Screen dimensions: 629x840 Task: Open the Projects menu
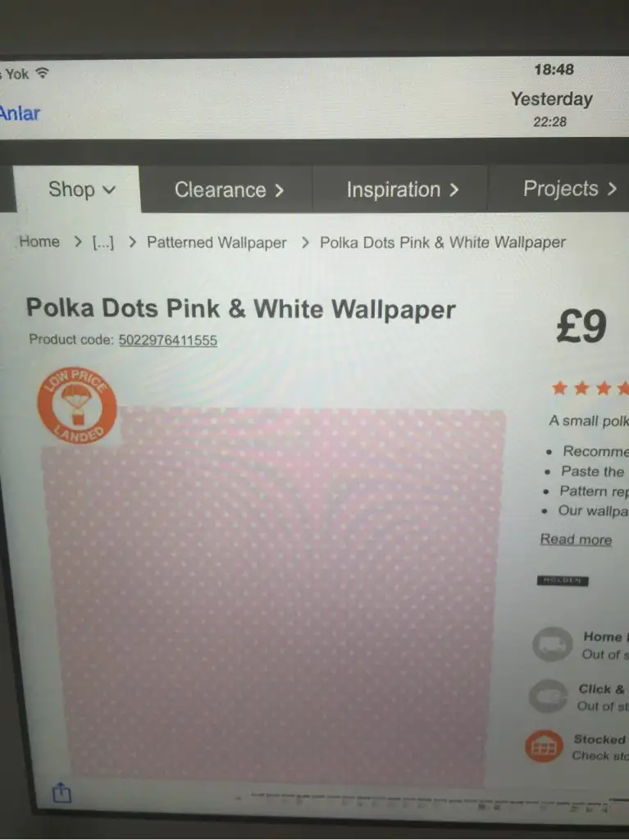(569, 189)
